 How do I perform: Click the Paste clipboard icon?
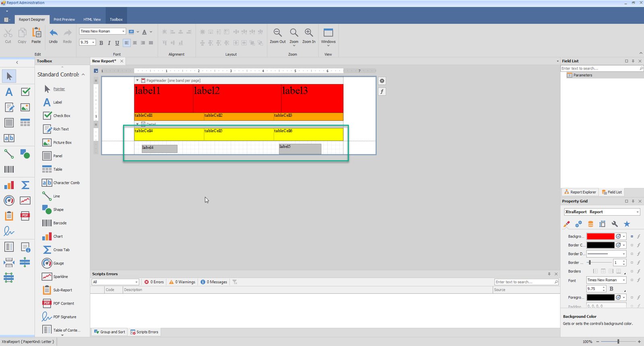coord(36,33)
